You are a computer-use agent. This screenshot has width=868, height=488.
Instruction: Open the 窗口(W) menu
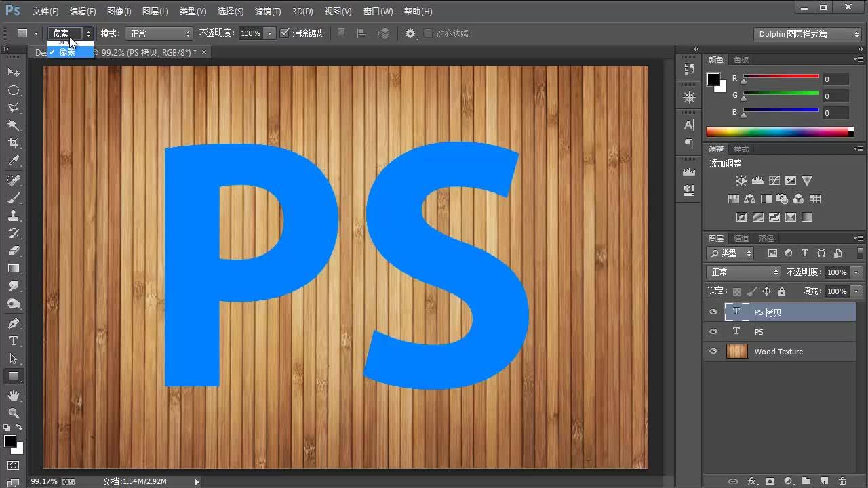pyautogui.click(x=378, y=12)
